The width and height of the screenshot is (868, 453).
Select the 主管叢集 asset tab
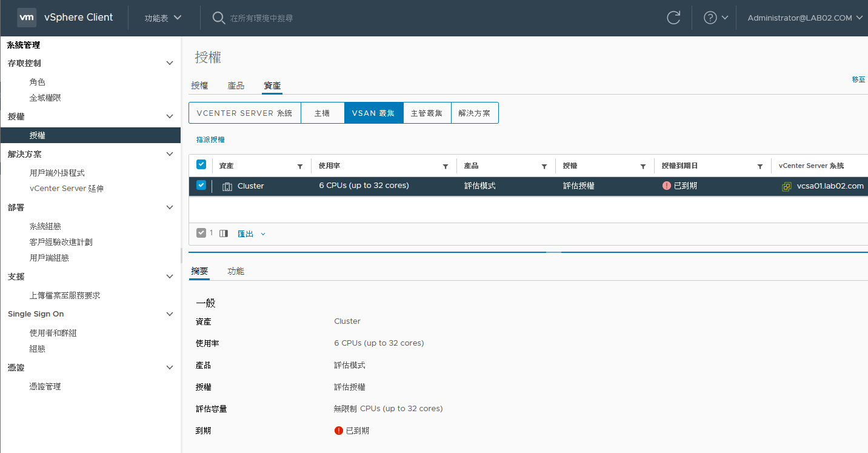click(x=427, y=113)
